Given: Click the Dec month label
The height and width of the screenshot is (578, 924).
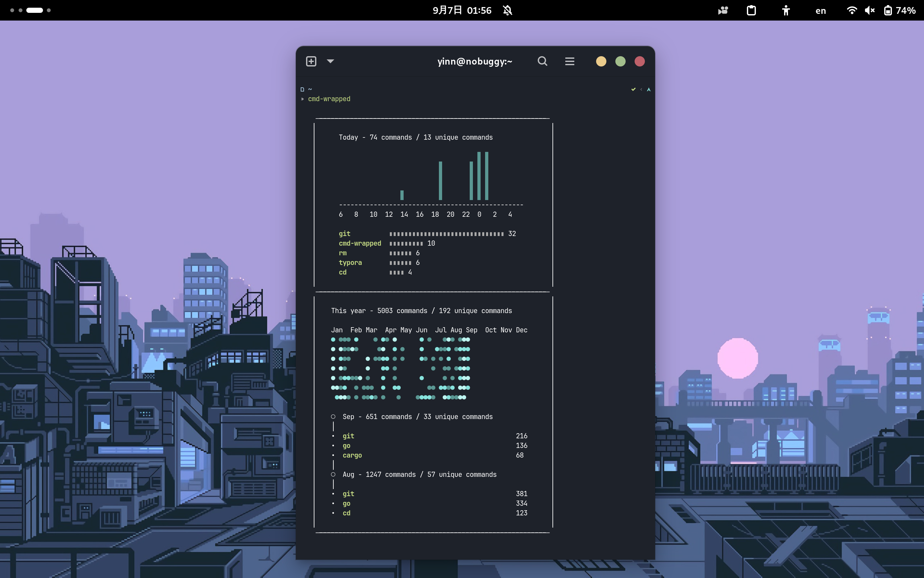Looking at the screenshot, I should point(522,330).
